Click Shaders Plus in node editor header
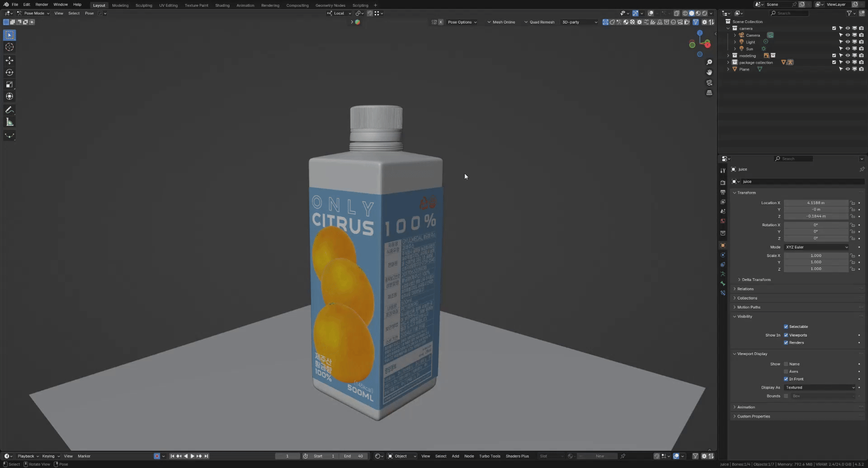The image size is (868, 468). [517, 456]
